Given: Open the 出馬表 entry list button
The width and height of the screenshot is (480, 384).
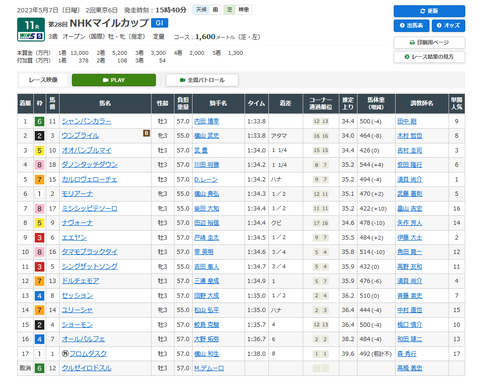Looking at the screenshot, I should coord(411,25).
